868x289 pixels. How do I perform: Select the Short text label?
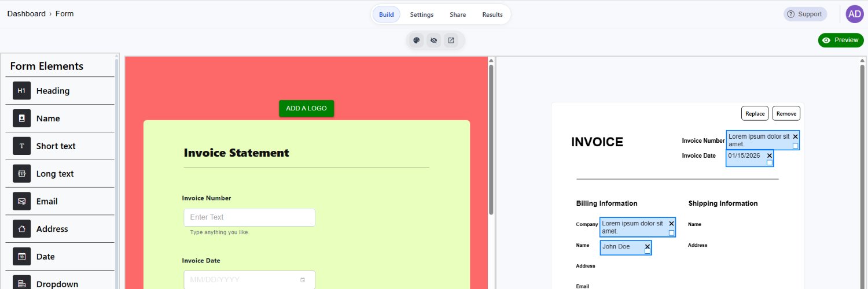pos(56,146)
